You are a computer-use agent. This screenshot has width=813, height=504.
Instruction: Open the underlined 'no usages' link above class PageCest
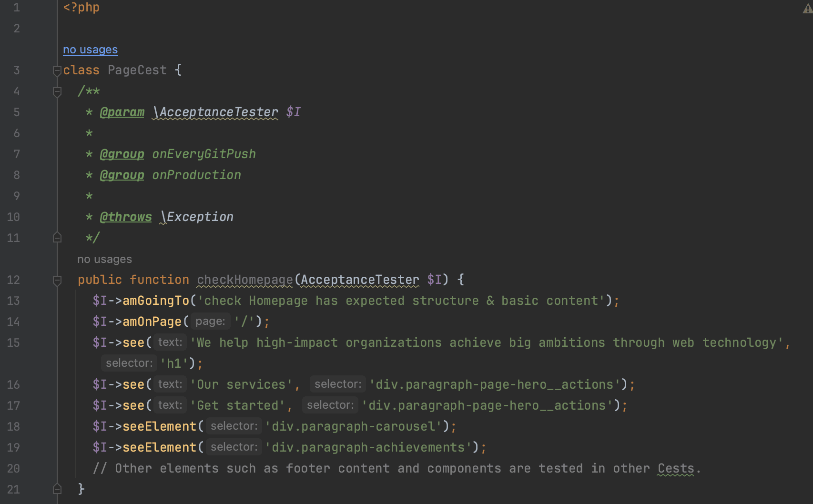tap(90, 50)
